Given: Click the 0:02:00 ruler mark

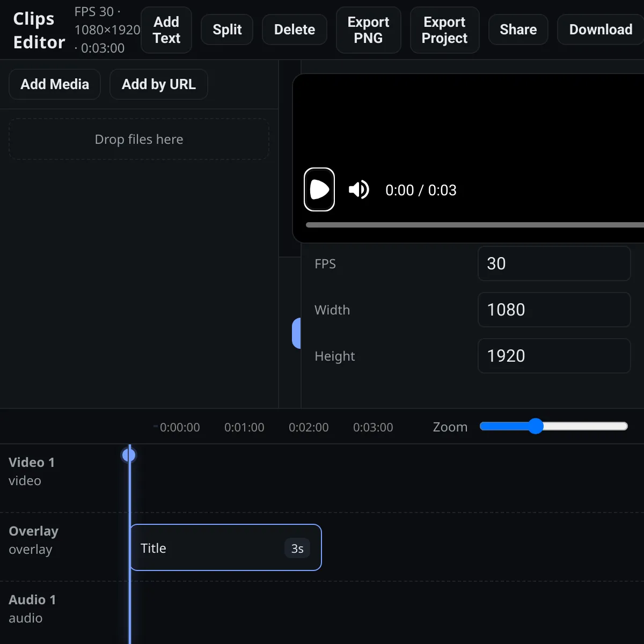Looking at the screenshot, I should tap(309, 427).
